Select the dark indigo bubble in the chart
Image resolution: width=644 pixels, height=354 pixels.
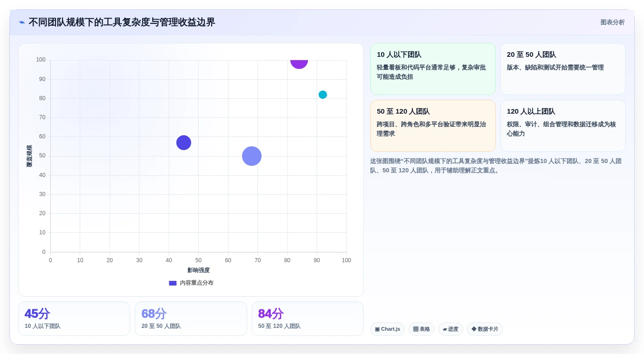pos(184,143)
